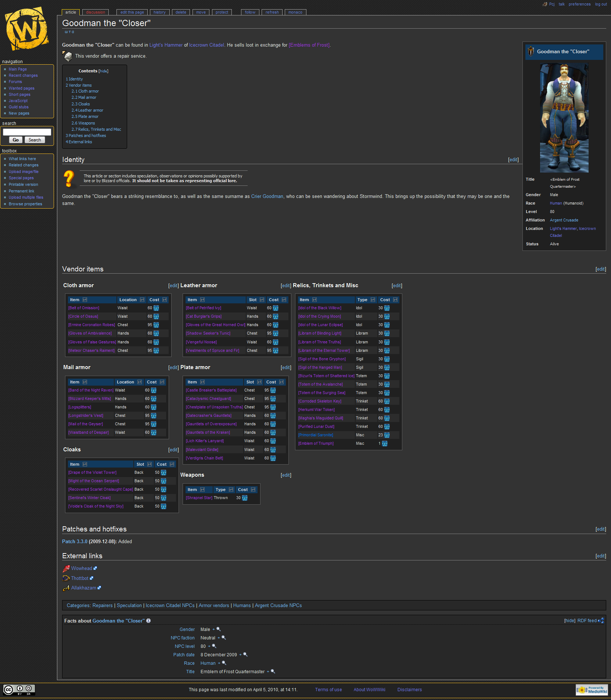Sort Cloth armor table by Item

[x=85, y=300]
